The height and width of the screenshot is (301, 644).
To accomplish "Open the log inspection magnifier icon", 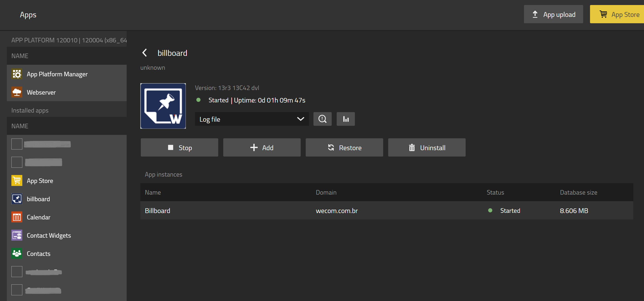I will pyautogui.click(x=322, y=119).
